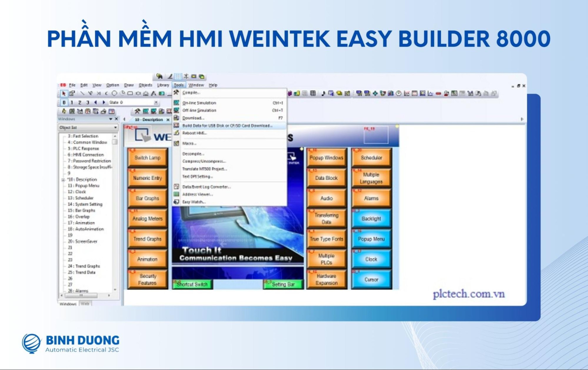Click the Backlight button

371,219
